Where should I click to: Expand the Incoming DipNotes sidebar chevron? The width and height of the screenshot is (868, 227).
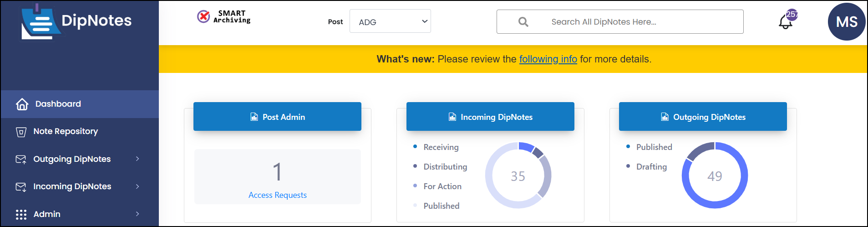137,186
